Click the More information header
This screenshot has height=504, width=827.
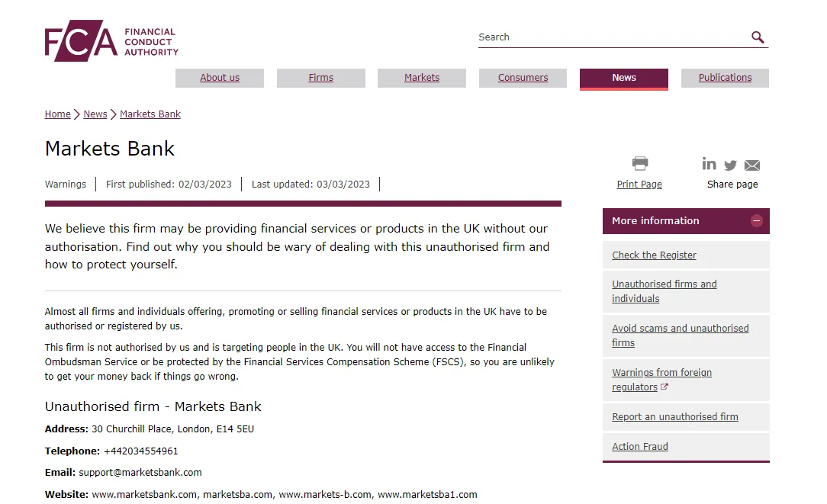686,221
